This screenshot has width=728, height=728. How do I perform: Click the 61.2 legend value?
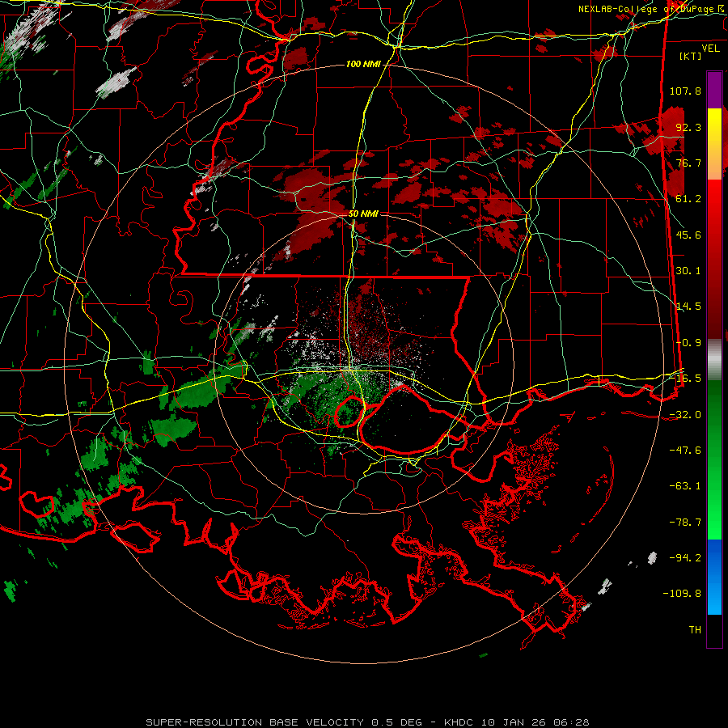click(688, 199)
